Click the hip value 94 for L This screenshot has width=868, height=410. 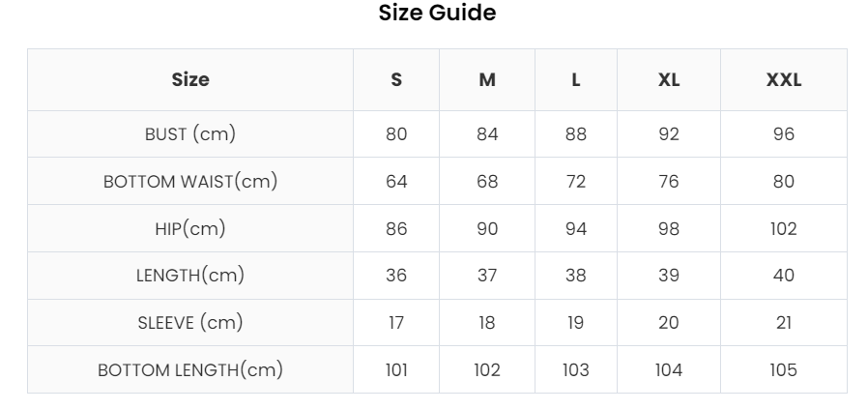coord(576,228)
